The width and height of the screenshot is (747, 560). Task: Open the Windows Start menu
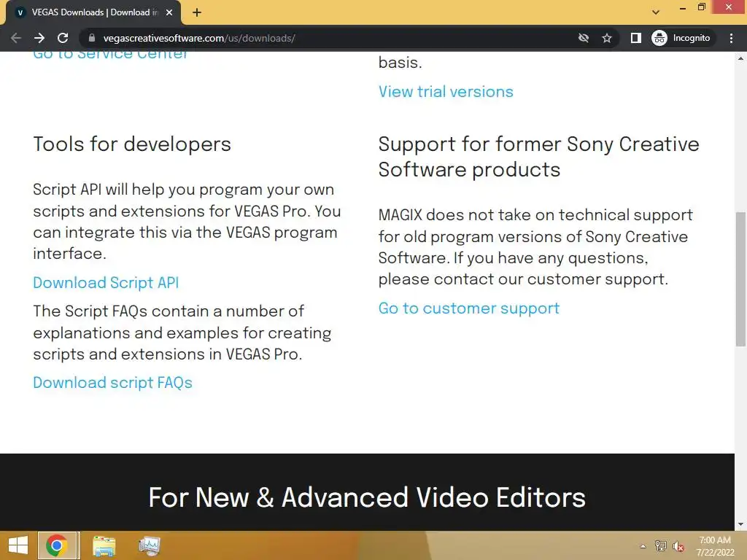click(18, 545)
